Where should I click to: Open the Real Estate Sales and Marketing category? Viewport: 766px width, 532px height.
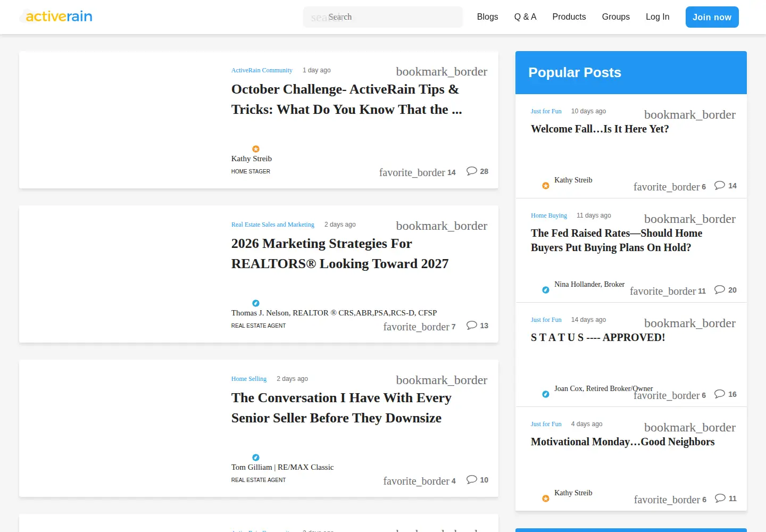(x=273, y=225)
